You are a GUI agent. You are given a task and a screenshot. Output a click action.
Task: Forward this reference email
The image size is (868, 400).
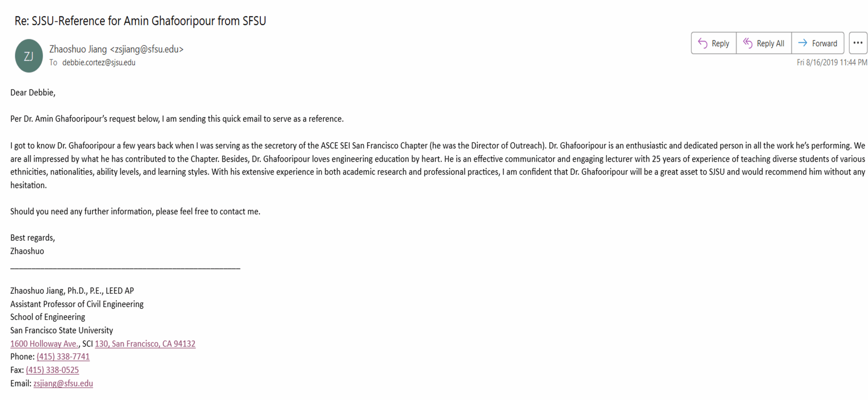[x=817, y=43]
